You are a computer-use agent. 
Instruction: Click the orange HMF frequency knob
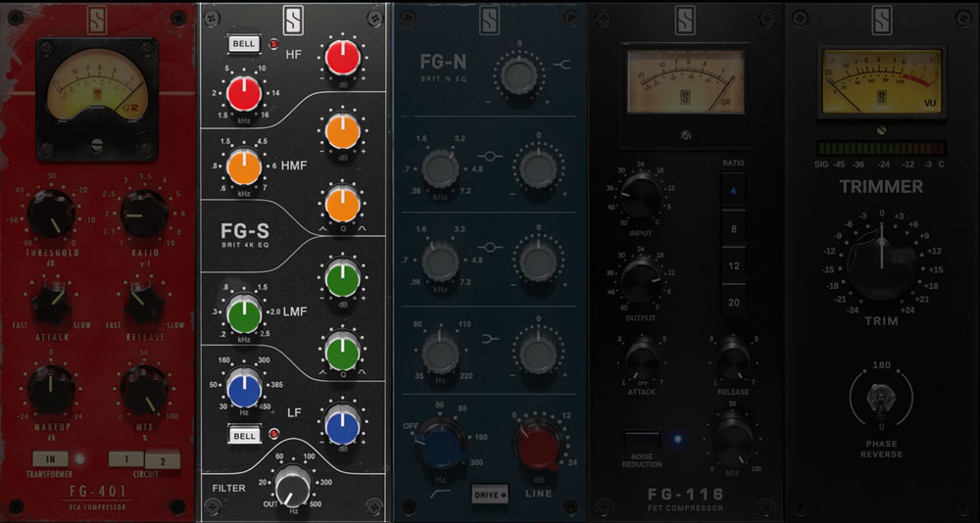click(244, 166)
